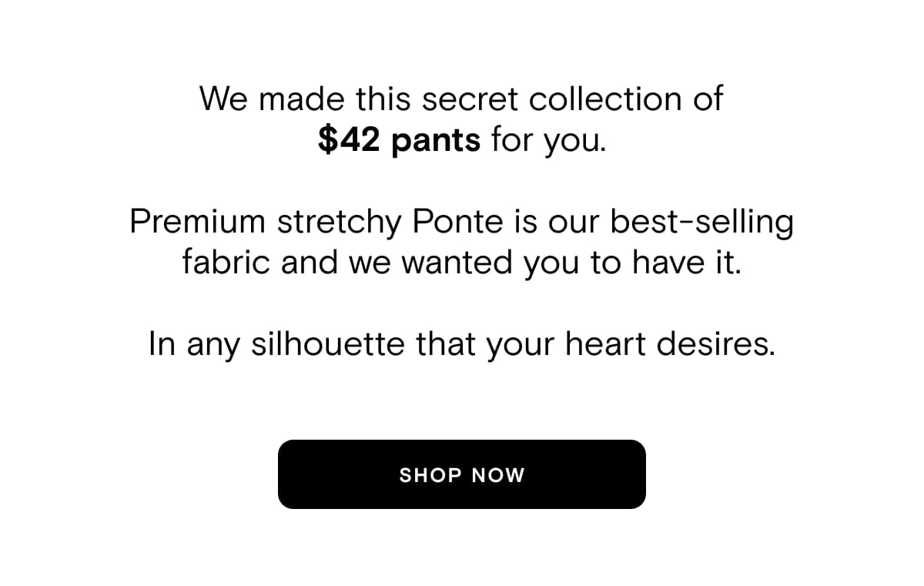Click the word "wanted"
Viewport: 924px width, 586px height.
pyautogui.click(x=458, y=263)
